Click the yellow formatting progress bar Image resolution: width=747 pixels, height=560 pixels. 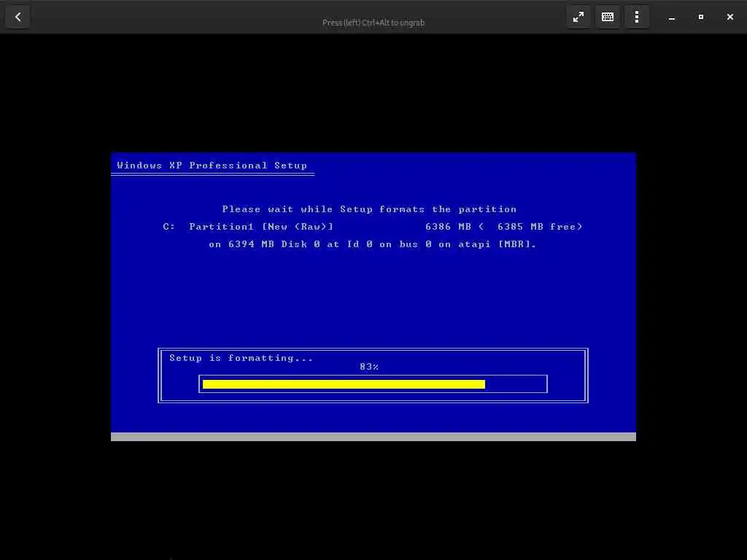(344, 384)
